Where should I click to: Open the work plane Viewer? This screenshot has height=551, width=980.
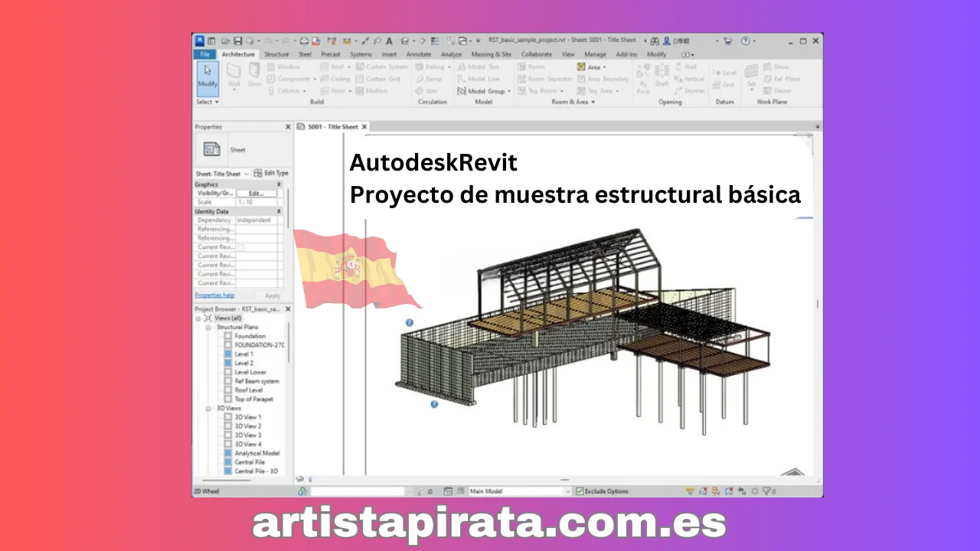click(778, 90)
